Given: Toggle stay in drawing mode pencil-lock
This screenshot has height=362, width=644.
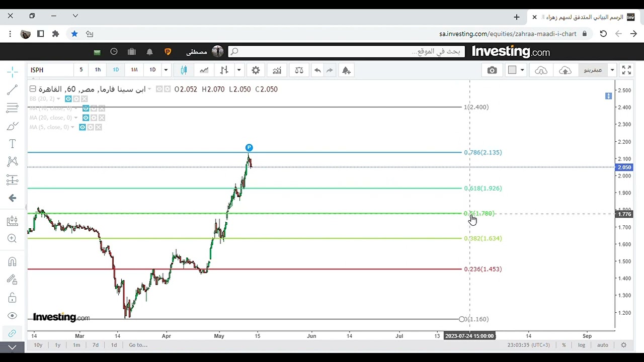Looking at the screenshot, I should click(x=13, y=280).
